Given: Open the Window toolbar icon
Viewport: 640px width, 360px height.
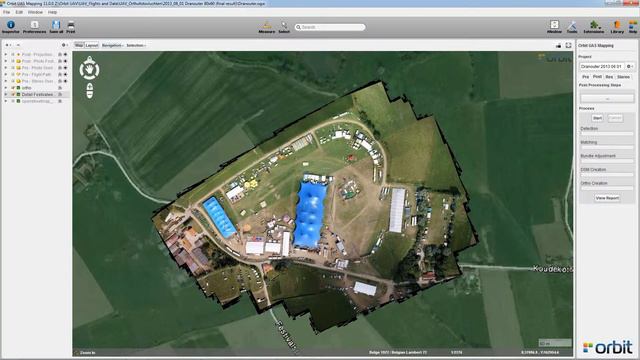Looking at the screenshot, I should tap(554, 25).
